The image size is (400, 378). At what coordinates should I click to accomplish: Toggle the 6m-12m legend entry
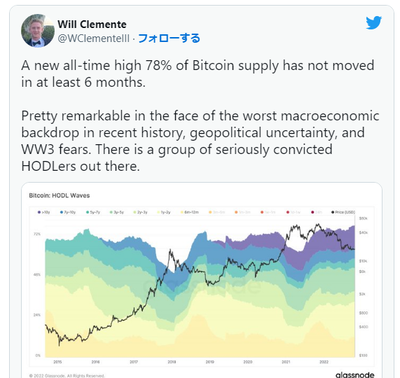190,212
